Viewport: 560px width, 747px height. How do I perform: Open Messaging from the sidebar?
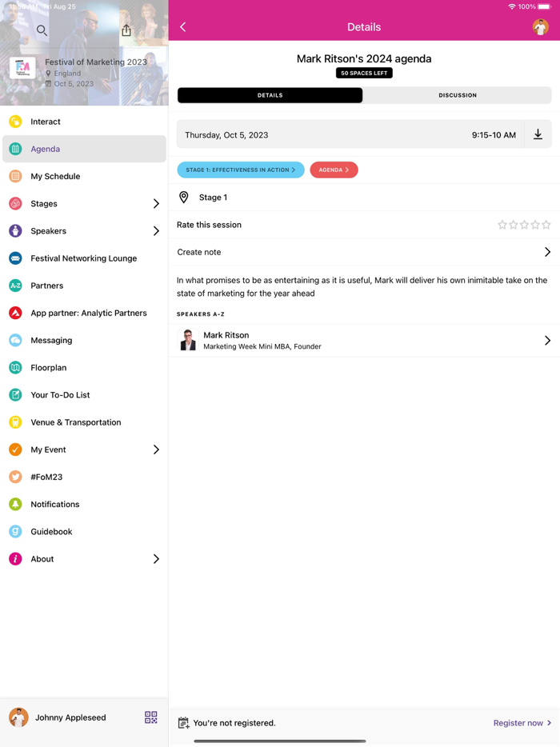(84, 340)
